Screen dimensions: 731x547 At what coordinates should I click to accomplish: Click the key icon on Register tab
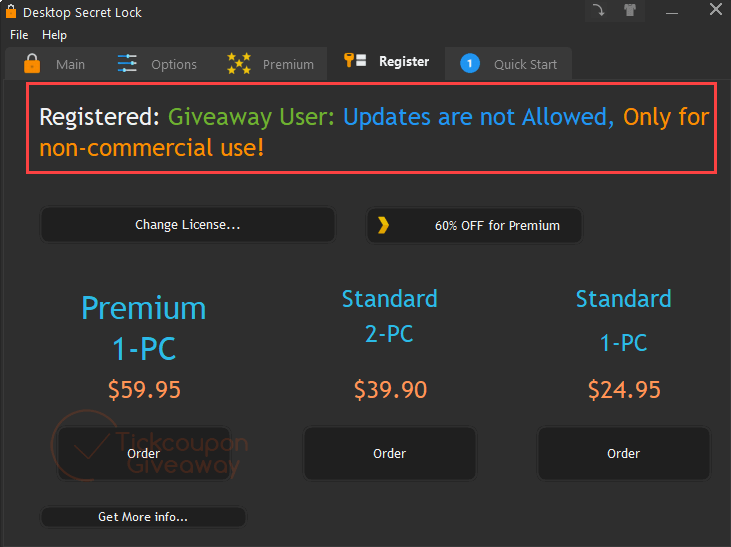(355, 61)
